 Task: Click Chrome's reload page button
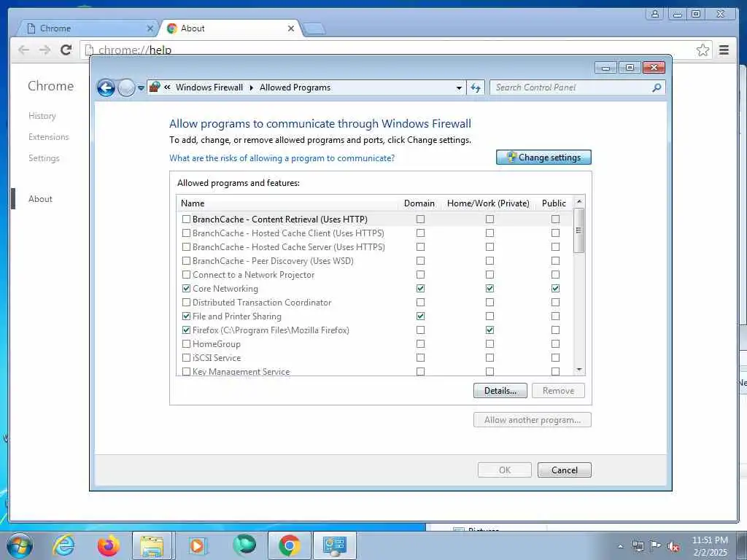pos(66,50)
